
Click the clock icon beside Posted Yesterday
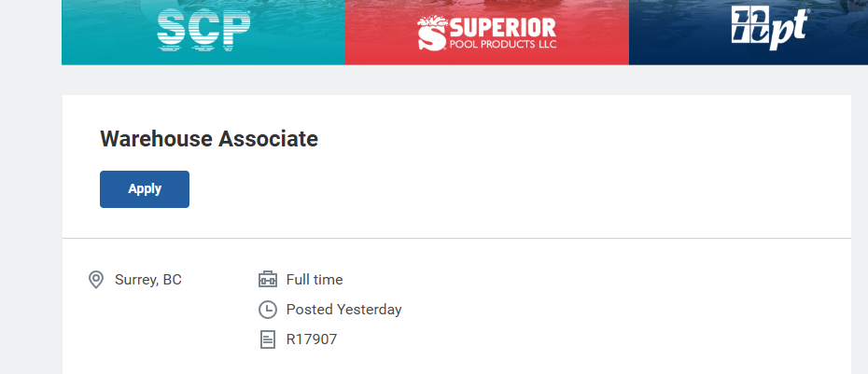(x=267, y=310)
